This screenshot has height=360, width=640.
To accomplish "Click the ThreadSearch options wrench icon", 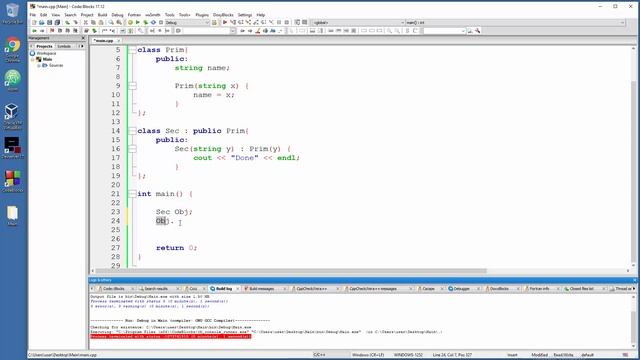I will [x=478, y=31].
